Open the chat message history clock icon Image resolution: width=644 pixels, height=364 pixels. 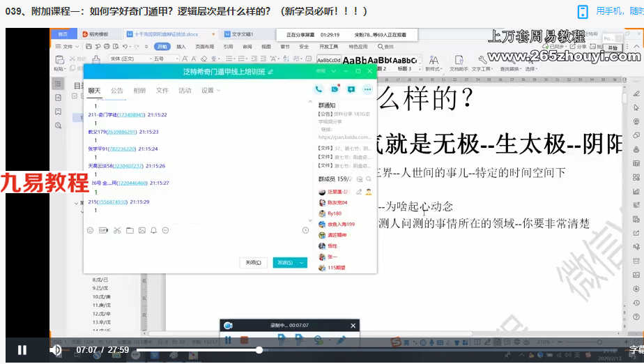(x=305, y=231)
